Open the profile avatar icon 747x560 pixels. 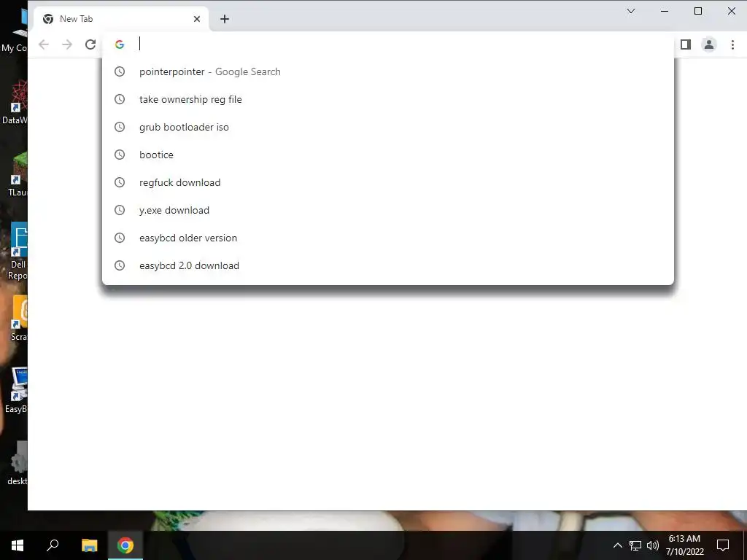(x=709, y=44)
